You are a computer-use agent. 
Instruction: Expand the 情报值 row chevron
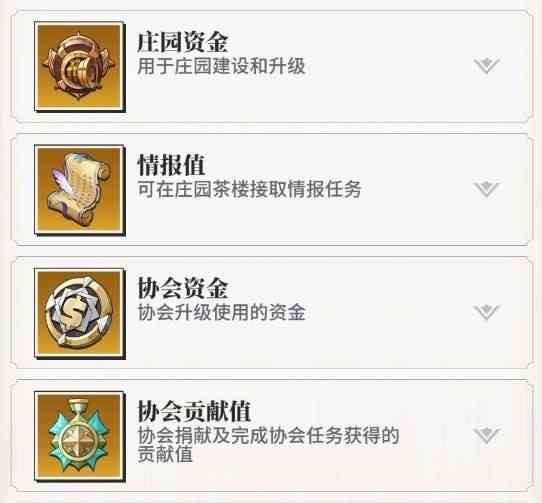point(487,189)
